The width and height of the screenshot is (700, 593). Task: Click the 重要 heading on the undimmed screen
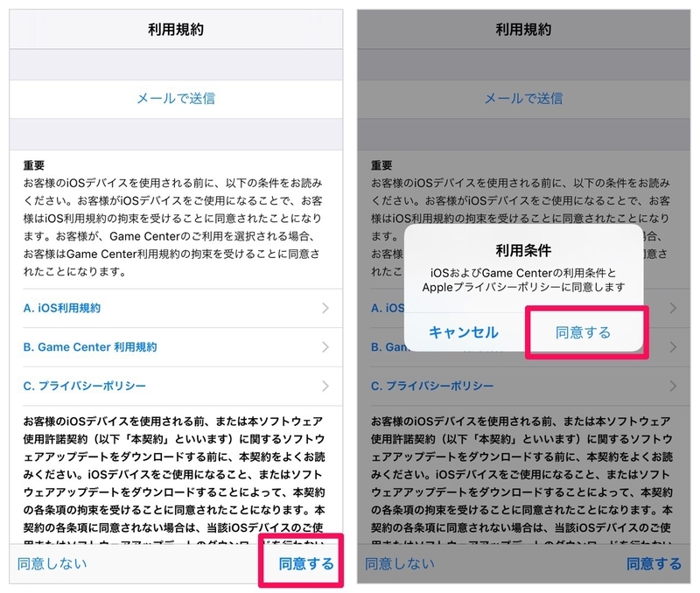(x=34, y=165)
